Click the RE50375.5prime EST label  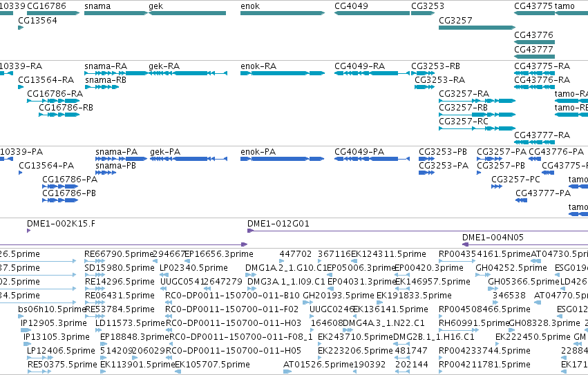[x=62, y=365]
